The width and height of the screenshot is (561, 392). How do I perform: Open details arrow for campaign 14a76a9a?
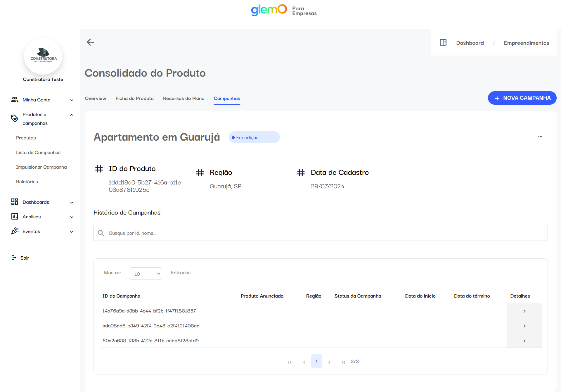click(x=524, y=311)
